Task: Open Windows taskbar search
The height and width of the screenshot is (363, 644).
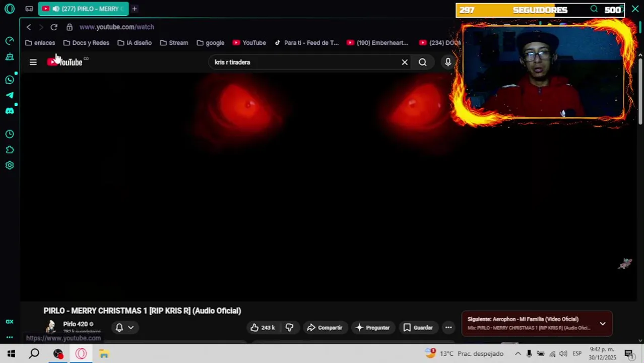Action: click(34, 354)
